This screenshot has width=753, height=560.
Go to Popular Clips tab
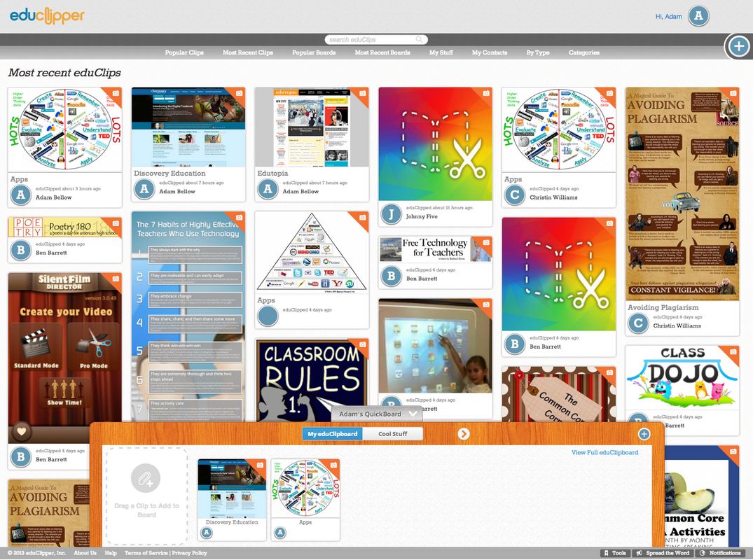point(184,52)
